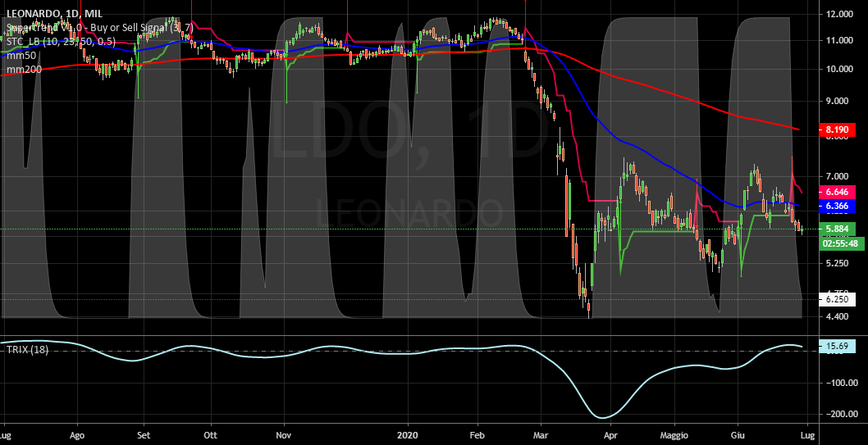868x445 pixels.
Task: Click the 4.400 price axis label
Action: tap(838, 317)
